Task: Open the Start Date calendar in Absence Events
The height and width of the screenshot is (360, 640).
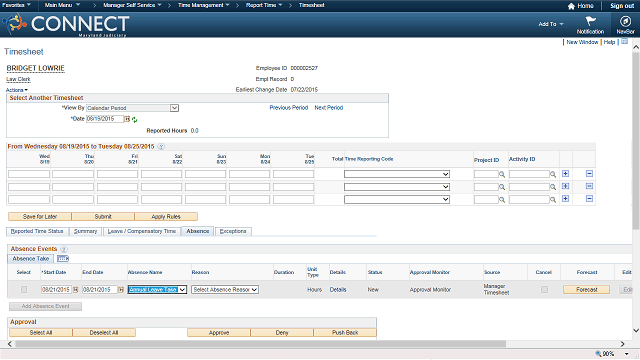Action: click(76, 290)
